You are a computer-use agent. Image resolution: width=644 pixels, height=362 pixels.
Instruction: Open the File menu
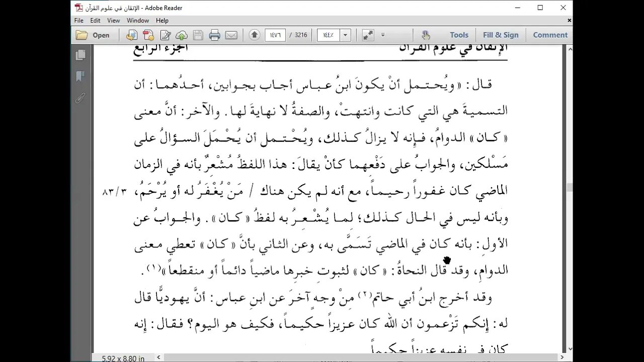click(x=79, y=21)
